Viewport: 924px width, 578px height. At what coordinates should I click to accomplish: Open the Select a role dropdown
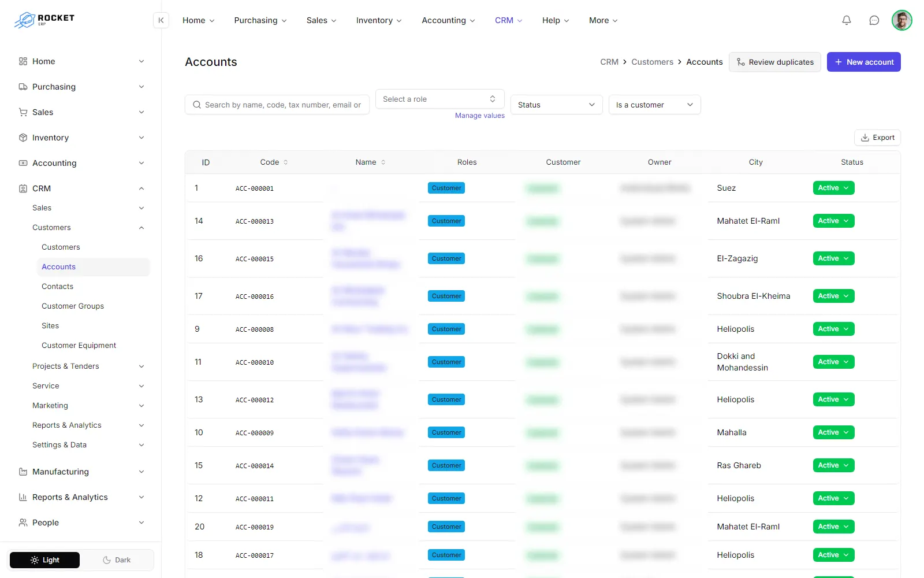(x=440, y=99)
